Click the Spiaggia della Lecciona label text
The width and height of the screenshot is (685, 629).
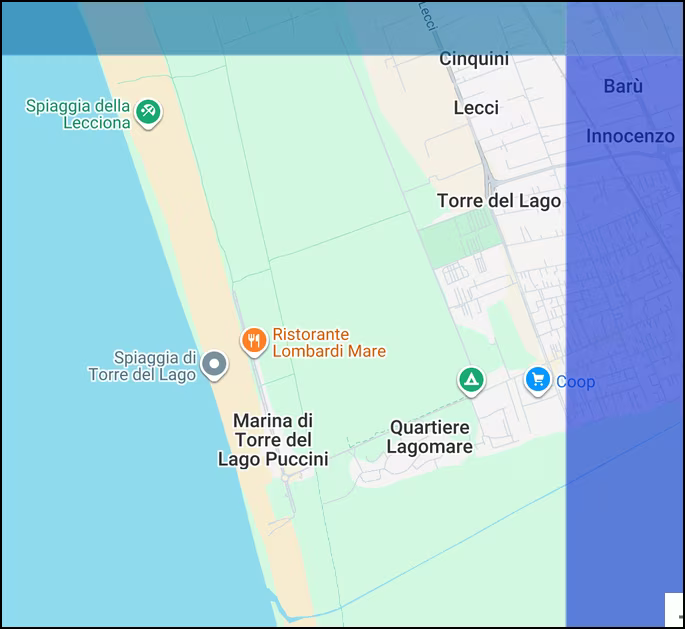[x=78, y=114]
